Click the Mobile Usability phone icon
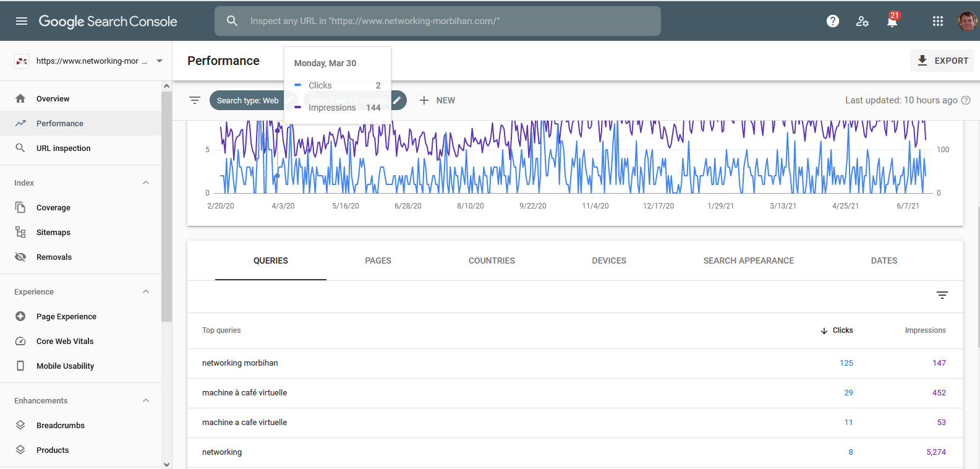The width and height of the screenshot is (980, 469). pyautogui.click(x=20, y=366)
